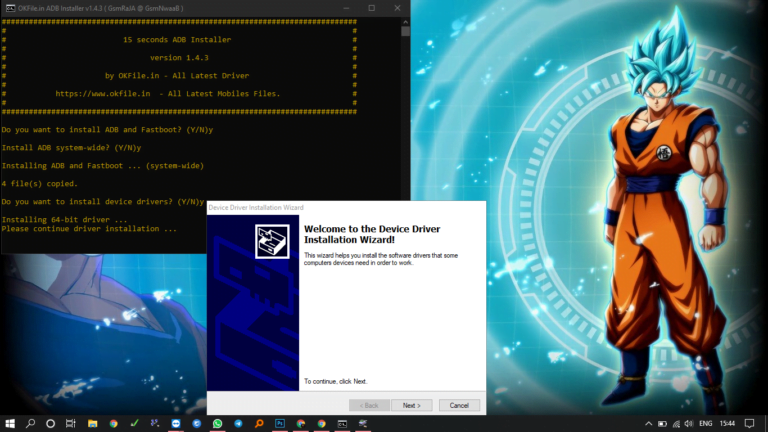The width and height of the screenshot is (768, 432).
Task: Click the driver wizard hardware icon
Action: [272, 241]
